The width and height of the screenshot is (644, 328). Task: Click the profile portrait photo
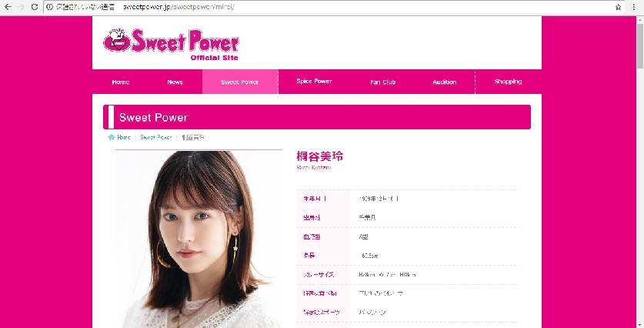pyautogui.click(x=199, y=239)
